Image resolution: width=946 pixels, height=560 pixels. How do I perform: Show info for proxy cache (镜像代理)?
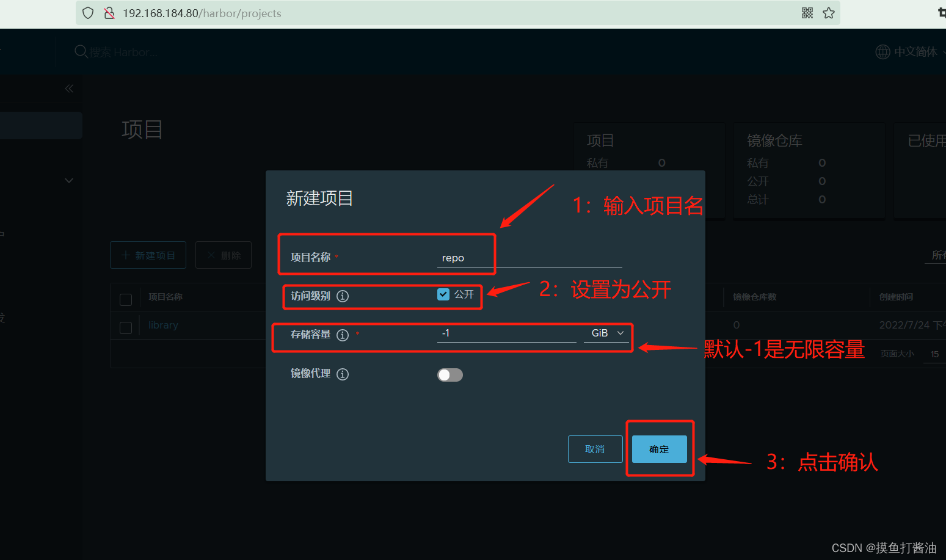(343, 374)
